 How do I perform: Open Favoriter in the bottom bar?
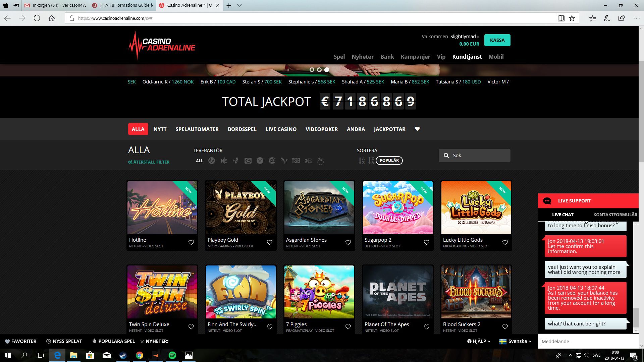(x=20, y=341)
